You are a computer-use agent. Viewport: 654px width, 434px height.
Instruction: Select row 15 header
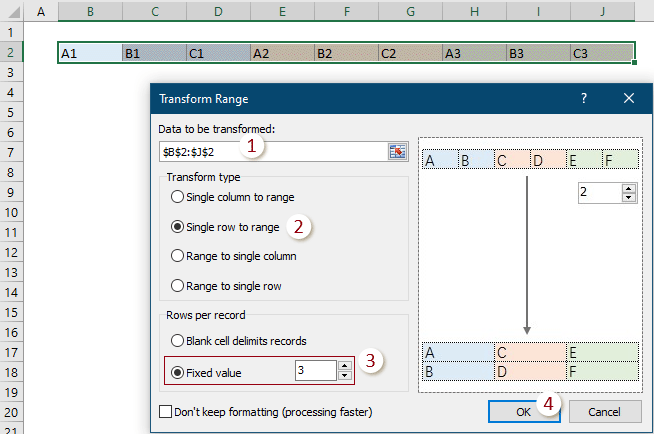click(x=11, y=313)
